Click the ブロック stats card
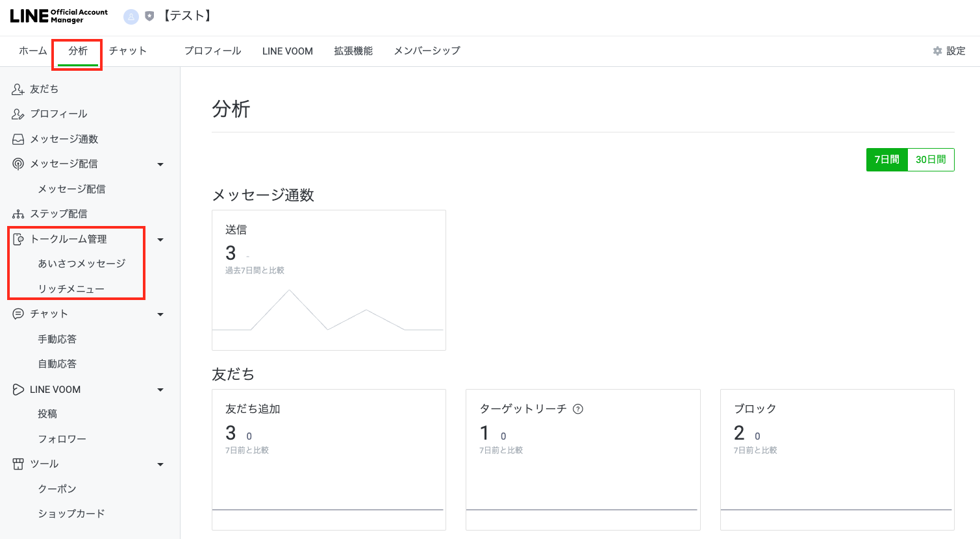This screenshot has height=539, width=980. pyautogui.click(x=837, y=460)
